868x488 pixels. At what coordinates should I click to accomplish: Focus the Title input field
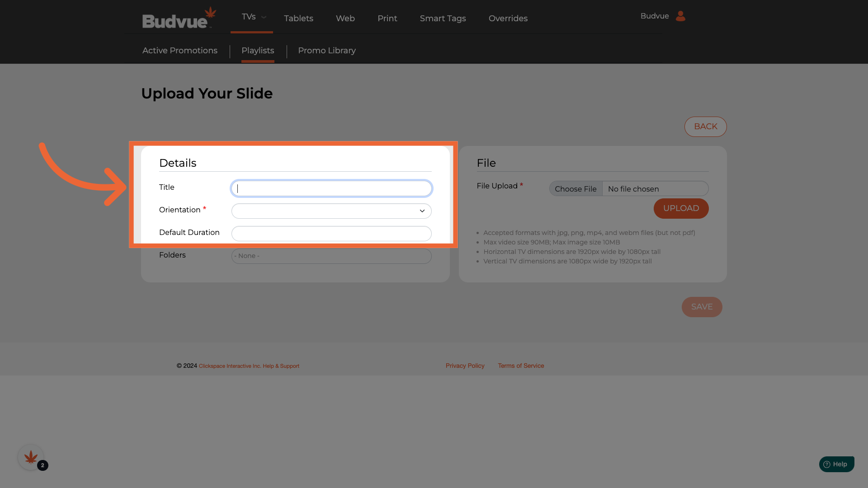click(331, 188)
